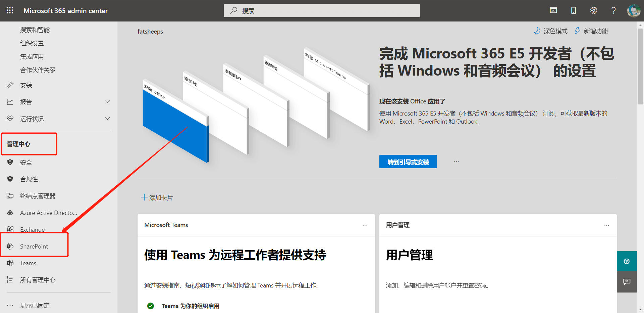Click the moon icon for 深色模式
The image size is (644, 313).
(x=537, y=31)
